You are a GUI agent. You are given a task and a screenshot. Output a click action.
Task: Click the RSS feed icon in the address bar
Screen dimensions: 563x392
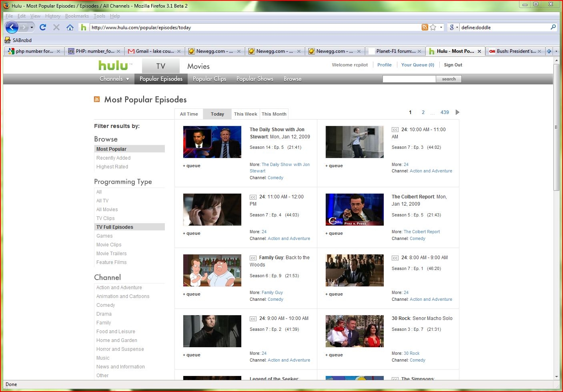pos(425,27)
